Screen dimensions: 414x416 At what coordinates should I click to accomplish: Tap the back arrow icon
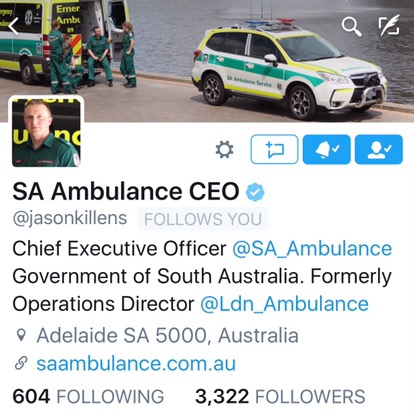click(13, 26)
